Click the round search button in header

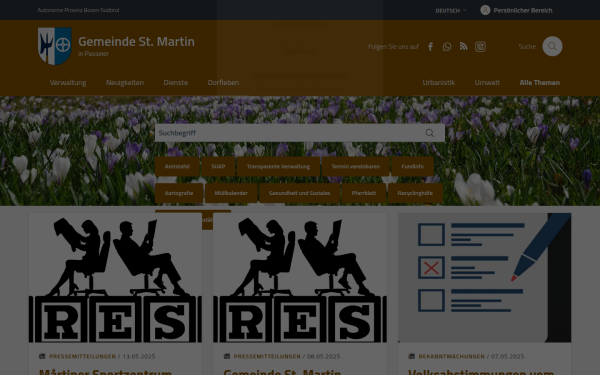[x=552, y=46]
